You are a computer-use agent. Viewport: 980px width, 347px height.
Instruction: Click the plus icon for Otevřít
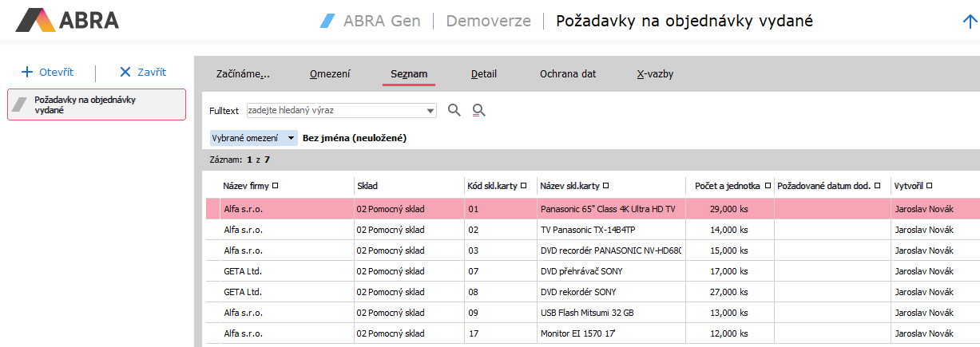(26, 72)
